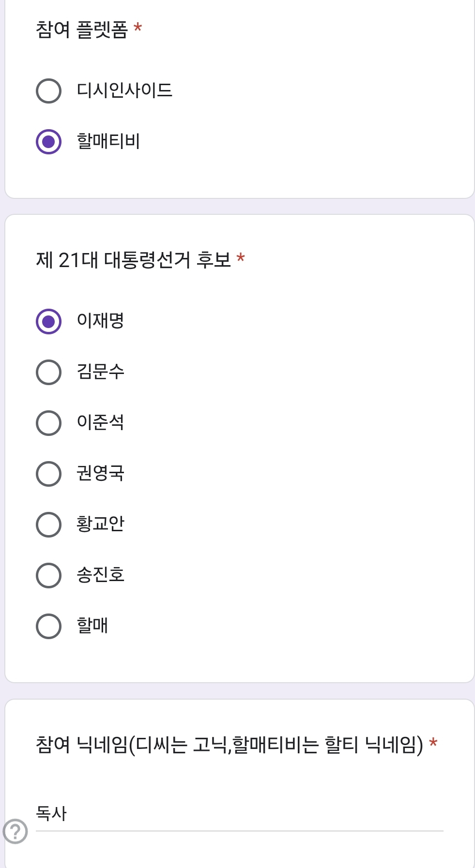Select the 할매티비 radio option
Image resolution: width=475 pixels, height=868 pixels.
pyautogui.click(x=48, y=142)
